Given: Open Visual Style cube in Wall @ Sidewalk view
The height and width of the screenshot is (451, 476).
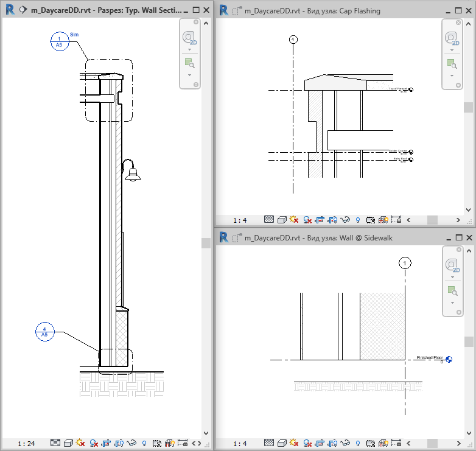Looking at the screenshot, I should [x=282, y=443].
